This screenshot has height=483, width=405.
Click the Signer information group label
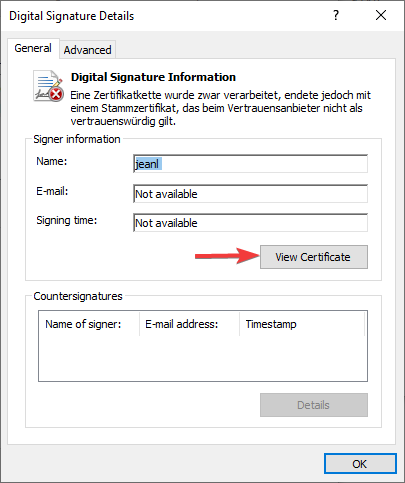(77, 139)
